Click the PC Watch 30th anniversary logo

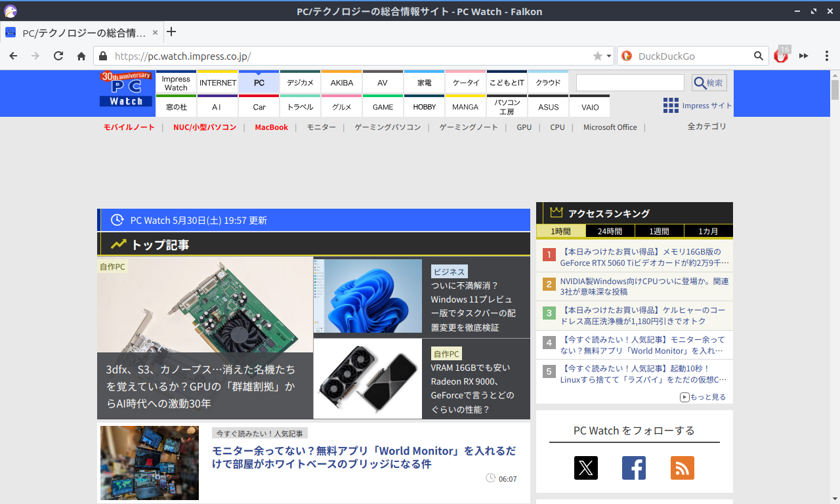click(126, 89)
